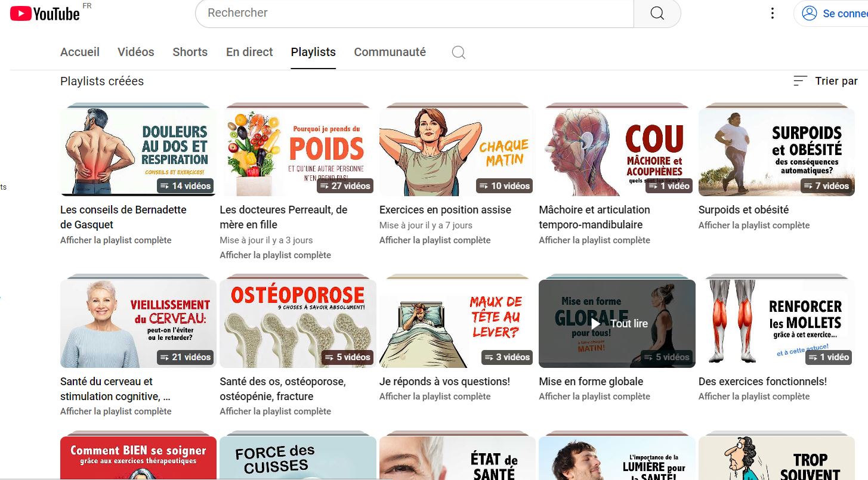The width and height of the screenshot is (868, 480).
Task: Afficher la playlist complète under Je réponds à vos questions
Action: pyautogui.click(x=435, y=397)
